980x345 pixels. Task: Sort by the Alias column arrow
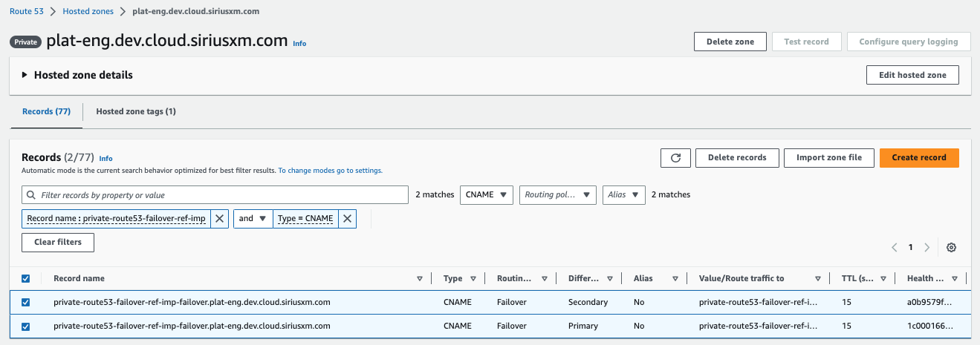(x=675, y=278)
